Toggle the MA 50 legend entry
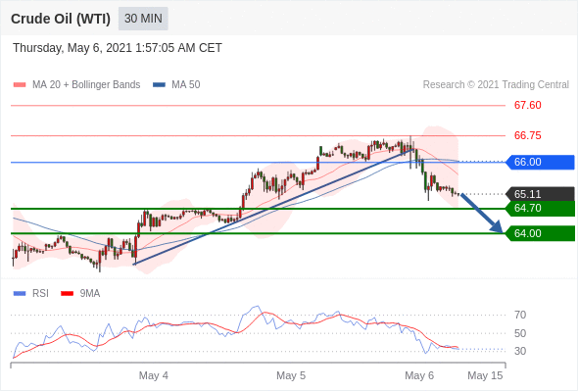This screenshot has height=392, width=578. (176, 85)
